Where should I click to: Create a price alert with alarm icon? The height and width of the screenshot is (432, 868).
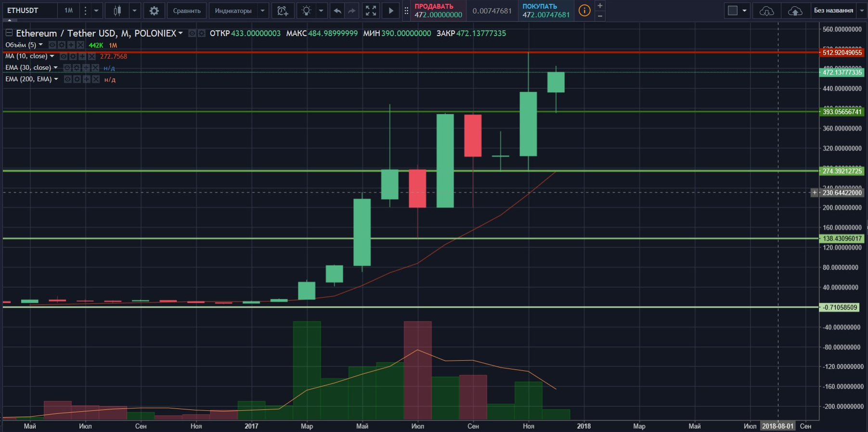pyautogui.click(x=283, y=11)
